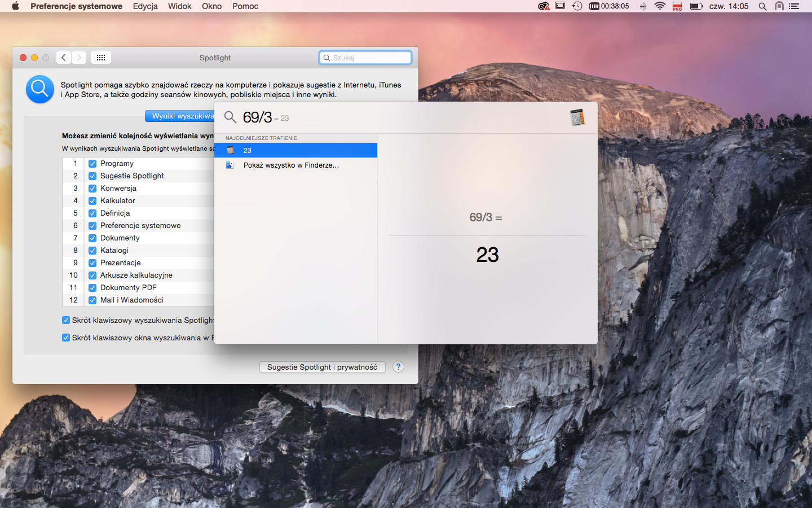
Task: Select the 23 top hit result
Action: [x=296, y=150]
